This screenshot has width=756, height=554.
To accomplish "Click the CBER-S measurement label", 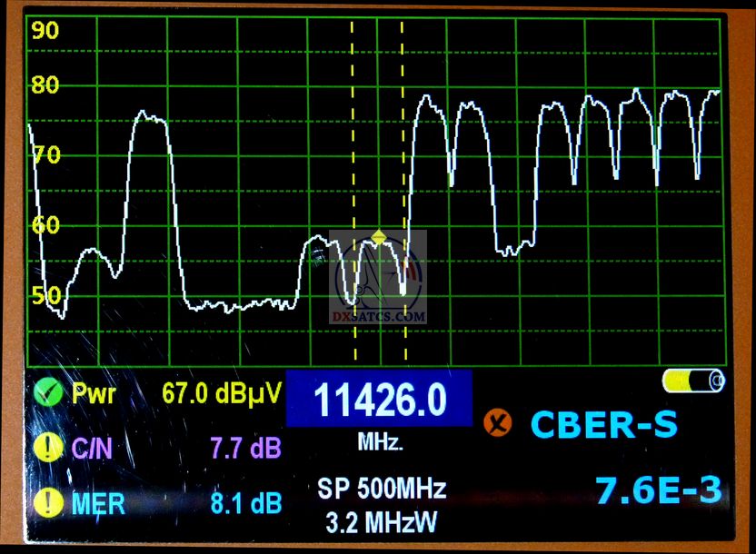I will 603,424.
